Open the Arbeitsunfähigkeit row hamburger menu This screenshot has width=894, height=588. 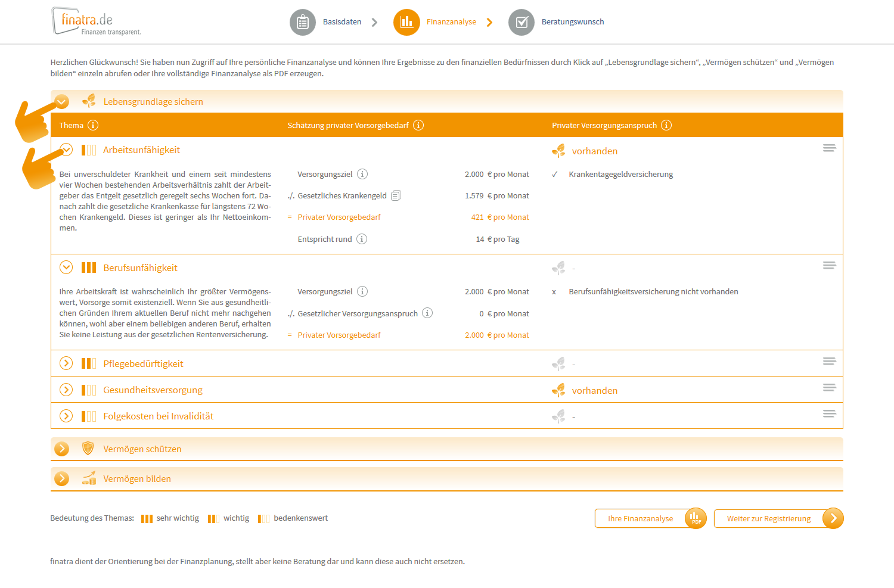point(829,148)
